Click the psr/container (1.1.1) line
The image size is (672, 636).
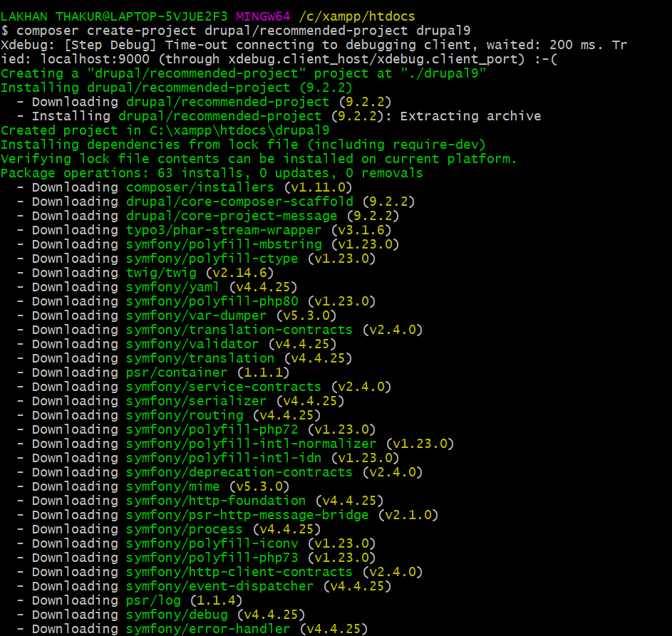pos(153,372)
